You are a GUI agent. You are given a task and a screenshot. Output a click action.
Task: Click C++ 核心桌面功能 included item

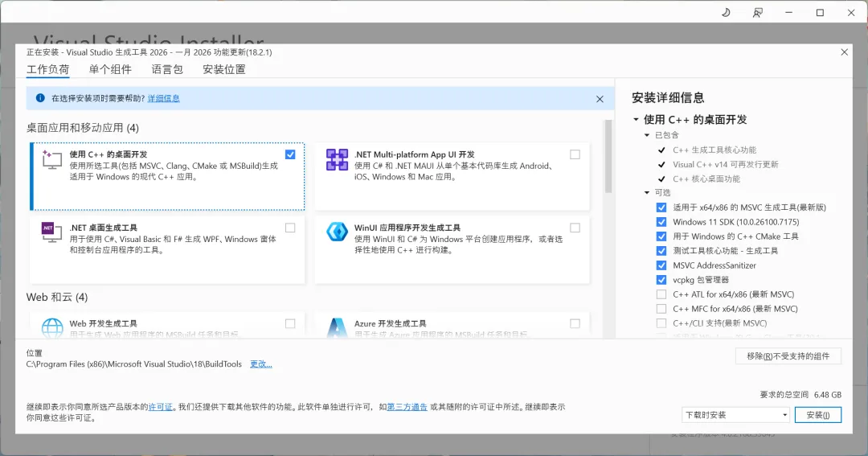(706, 179)
